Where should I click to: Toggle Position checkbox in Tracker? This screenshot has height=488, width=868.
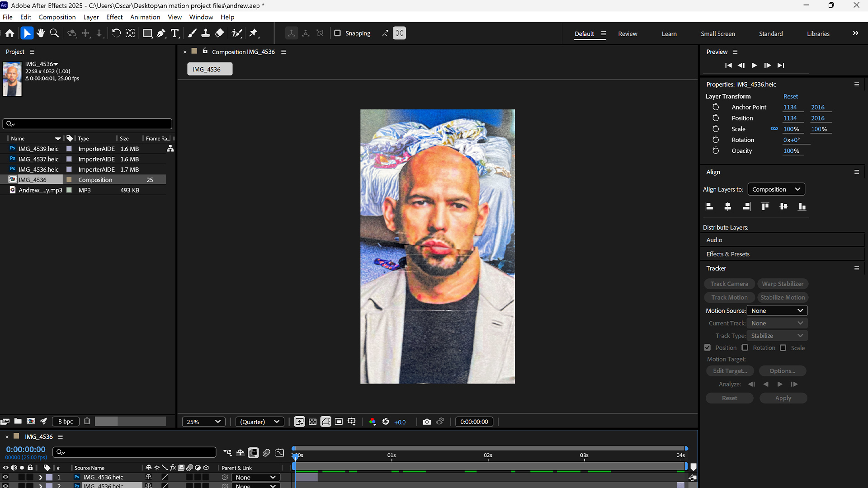point(708,347)
